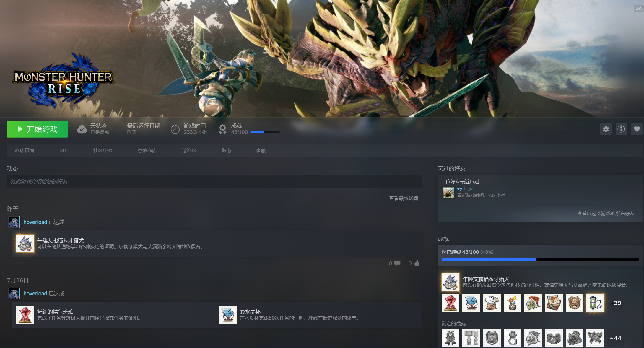Click 彩水晶杯 achievement title
The width and height of the screenshot is (644, 348).
pos(250,312)
